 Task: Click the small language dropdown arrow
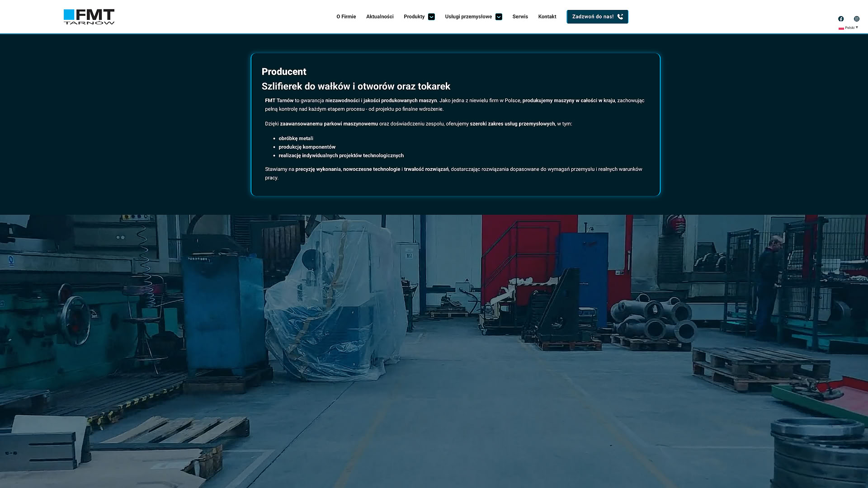click(x=857, y=27)
